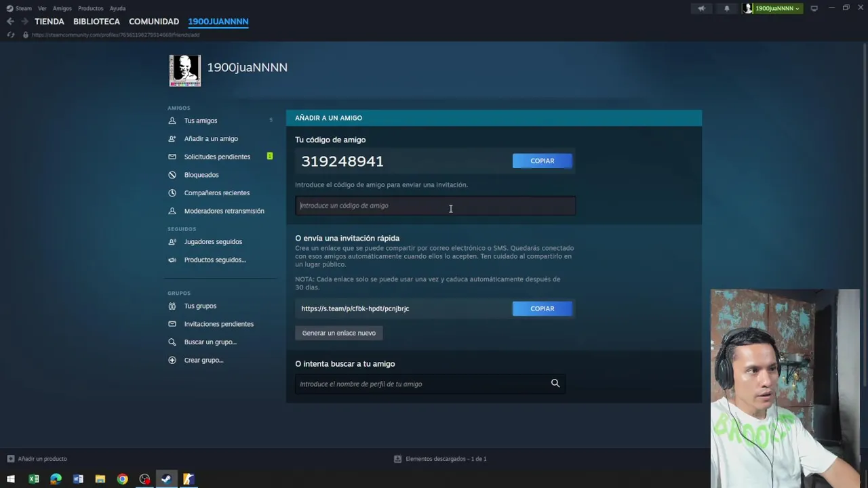Go to the COMUNIDAD tab
The height and width of the screenshot is (488, 868).
154,22
